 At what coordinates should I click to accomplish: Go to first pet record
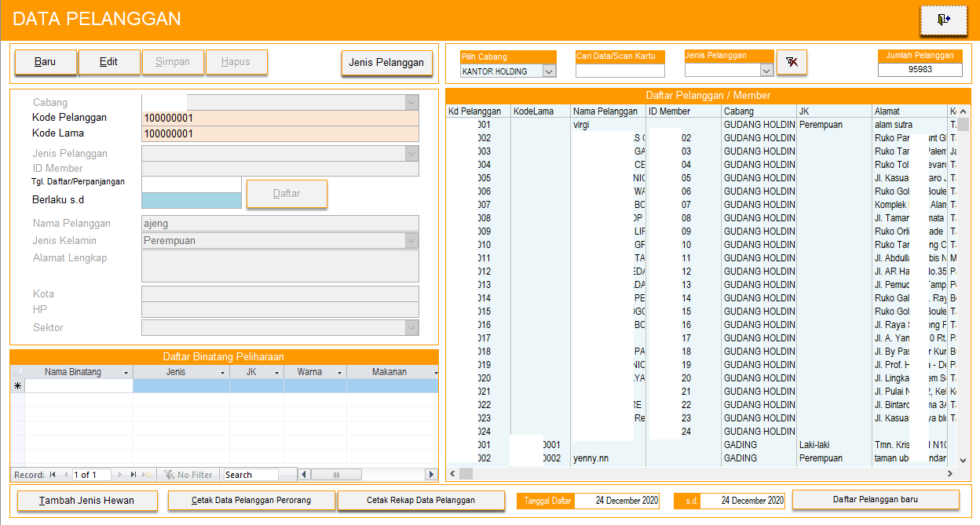53,475
